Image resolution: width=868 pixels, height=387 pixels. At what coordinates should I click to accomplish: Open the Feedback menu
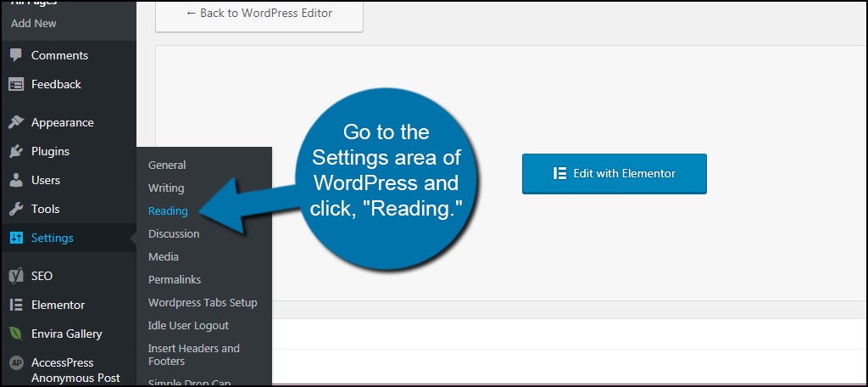click(x=68, y=84)
